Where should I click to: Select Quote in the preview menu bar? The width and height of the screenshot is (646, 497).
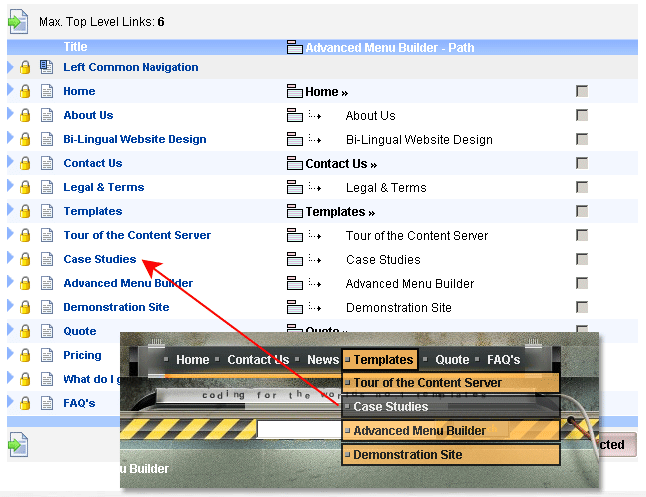tap(452, 360)
